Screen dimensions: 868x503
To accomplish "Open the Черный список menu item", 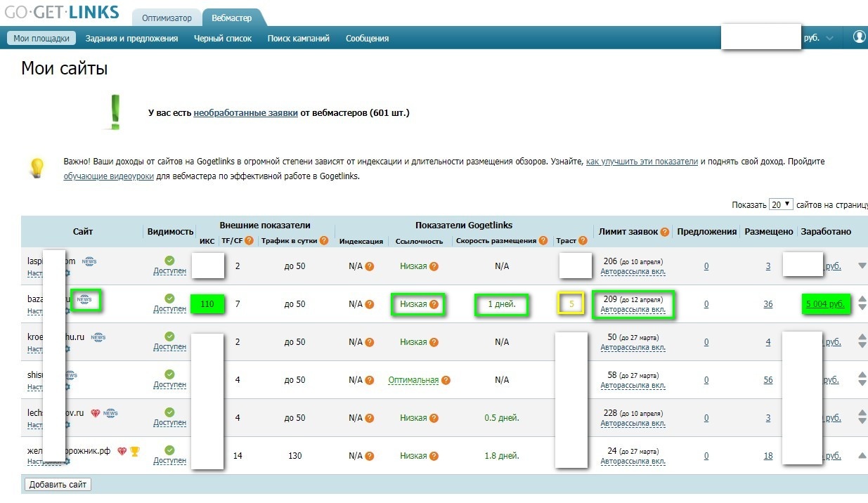I will coord(223,39).
